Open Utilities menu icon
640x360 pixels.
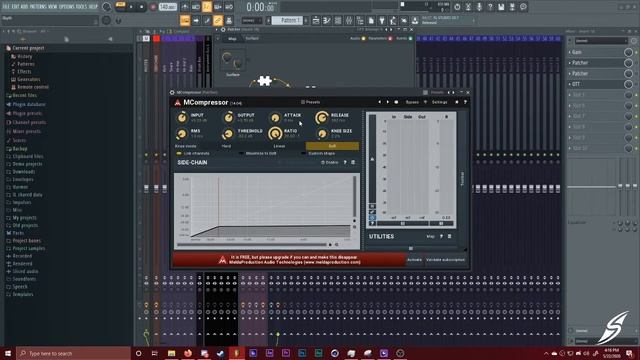[449, 236]
